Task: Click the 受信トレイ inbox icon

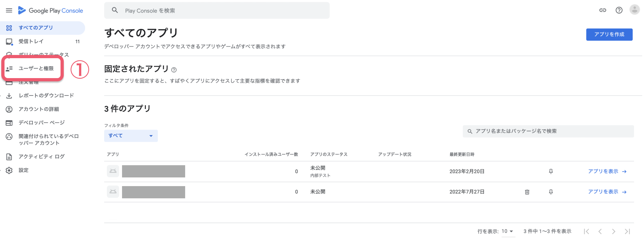Action: [x=9, y=41]
